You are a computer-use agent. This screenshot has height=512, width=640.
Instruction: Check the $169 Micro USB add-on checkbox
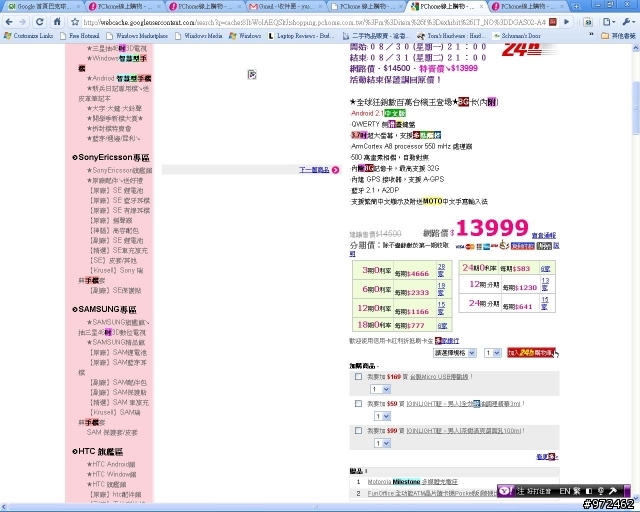[358, 376]
